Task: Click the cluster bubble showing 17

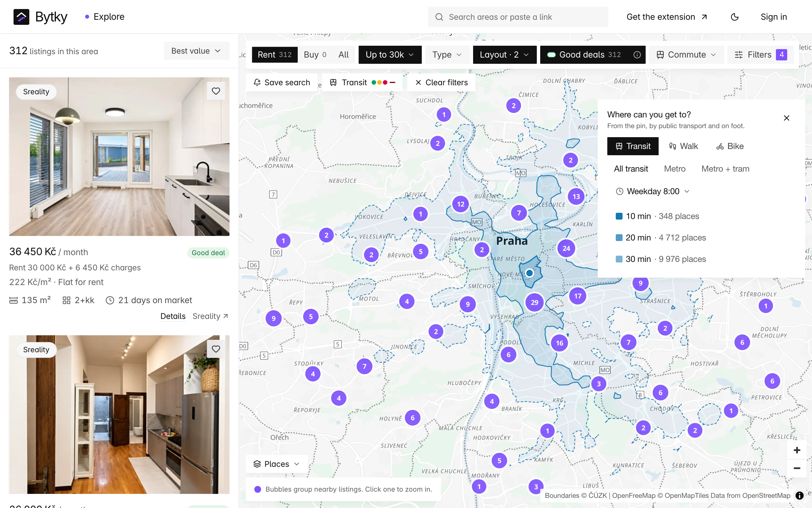Action: pos(577,296)
